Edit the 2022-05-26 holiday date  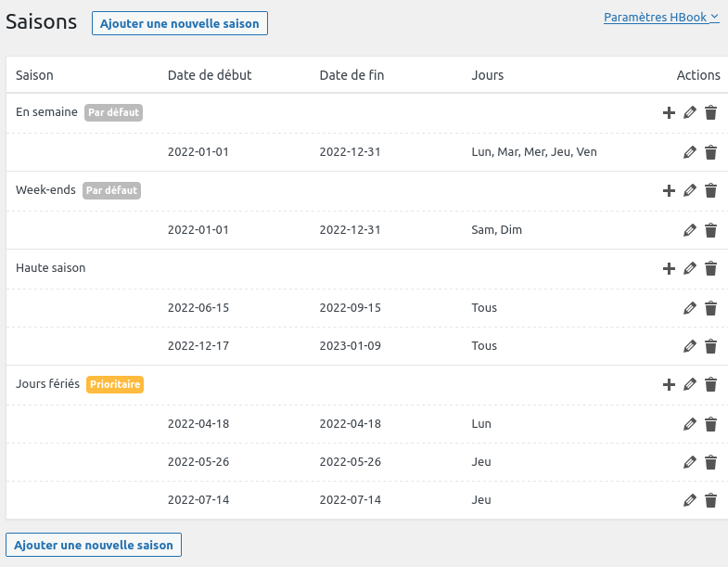tap(689, 462)
